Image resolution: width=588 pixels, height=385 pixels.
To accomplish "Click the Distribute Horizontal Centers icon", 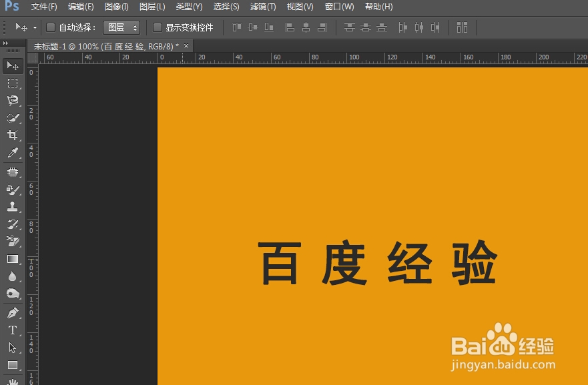I will [419, 27].
